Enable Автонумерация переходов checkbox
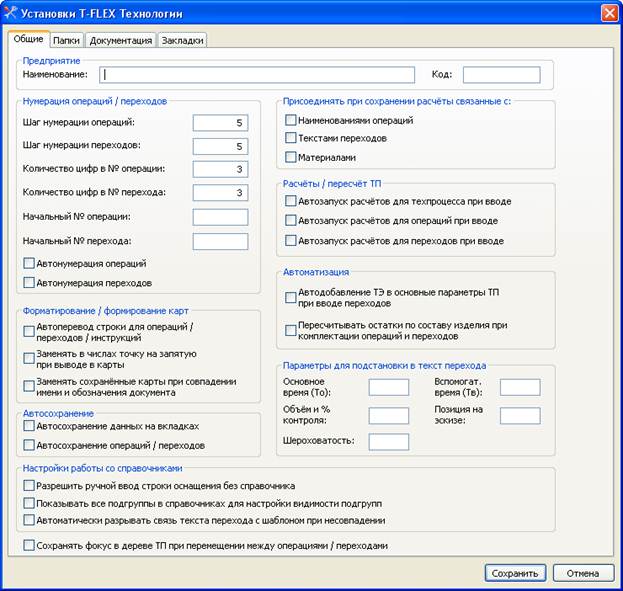The image size is (623, 591). (29, 283)
